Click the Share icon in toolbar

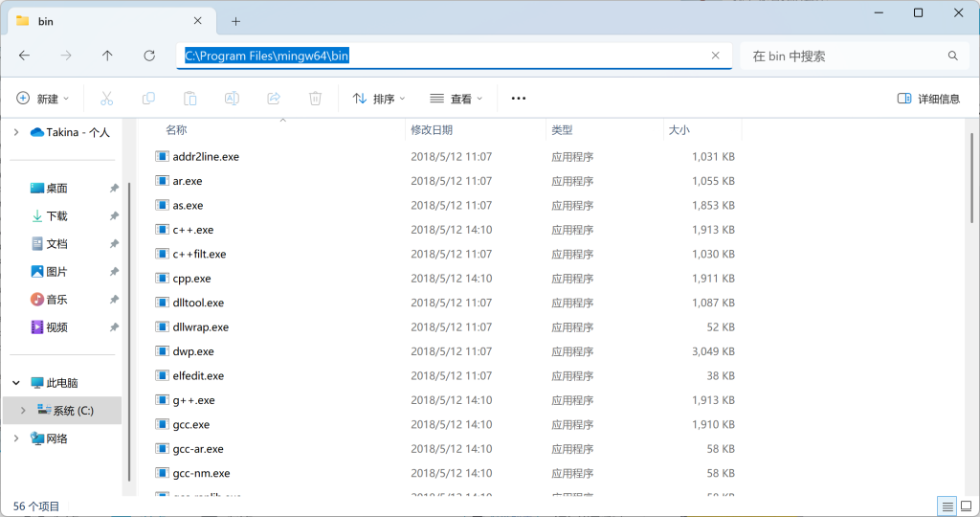click(274, 99)
